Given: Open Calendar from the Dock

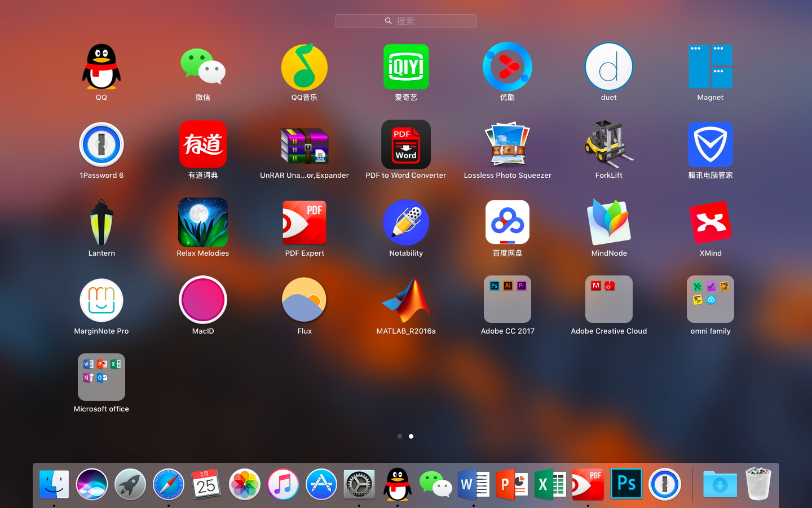Looking at the screenshot, I should click(x=206, y=484).
